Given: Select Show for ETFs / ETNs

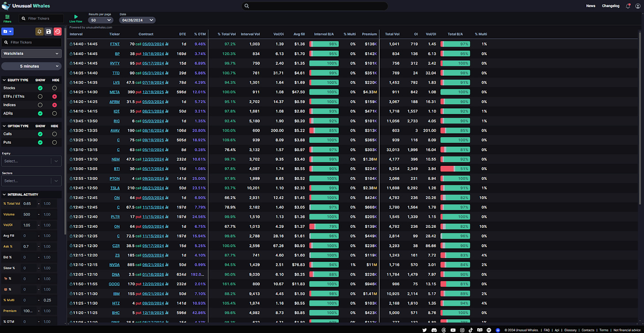Looking at the screenshot, I should [40, 96].
